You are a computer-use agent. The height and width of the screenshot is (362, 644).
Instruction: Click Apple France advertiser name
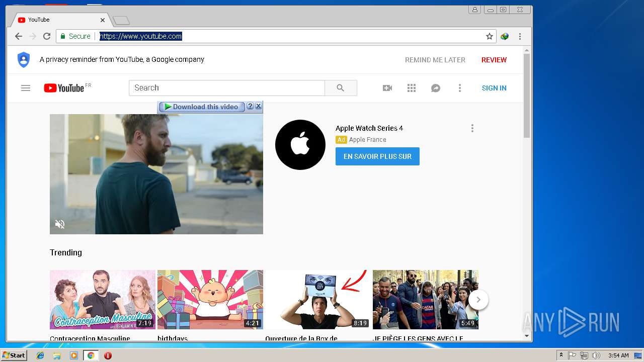point(368,140)
